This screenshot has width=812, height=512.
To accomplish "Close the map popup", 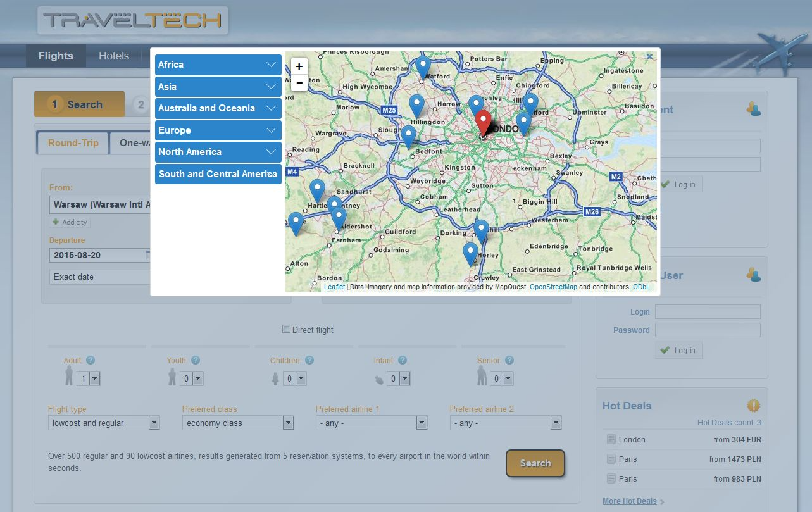I will click(650, 57).
